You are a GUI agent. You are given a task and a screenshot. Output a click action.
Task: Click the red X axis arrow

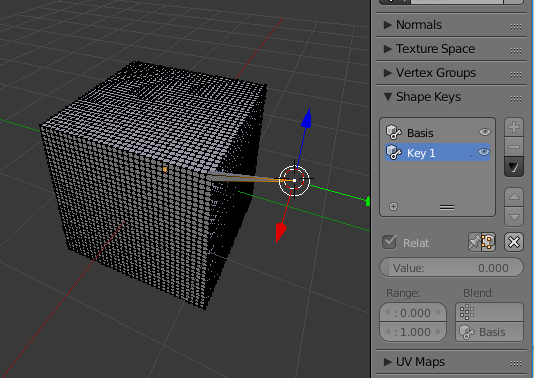pyautogui.click(x=281, y=233)
